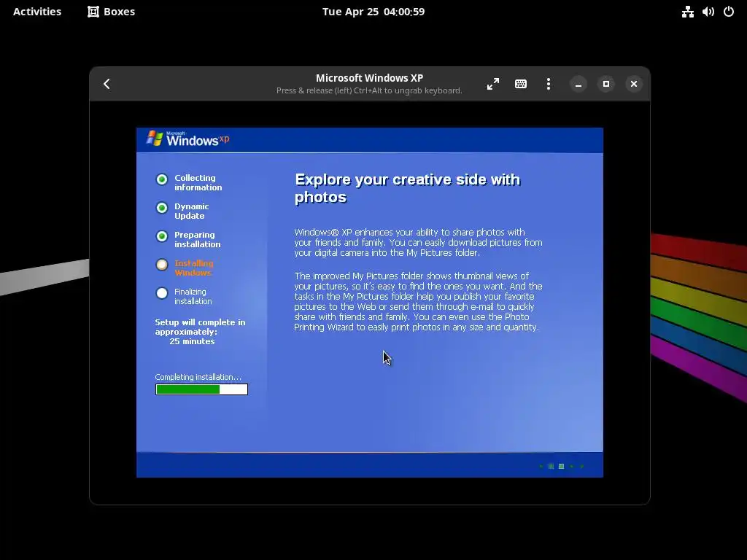This screenshot has width=747, height=560.
Task: Click the paragraph starting 'Windows® XP enhances'
Action: [418, 242]
